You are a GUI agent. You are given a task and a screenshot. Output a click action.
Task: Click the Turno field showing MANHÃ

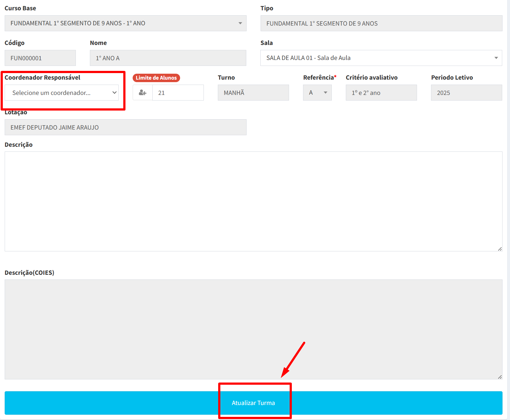[x=253, y=93]
